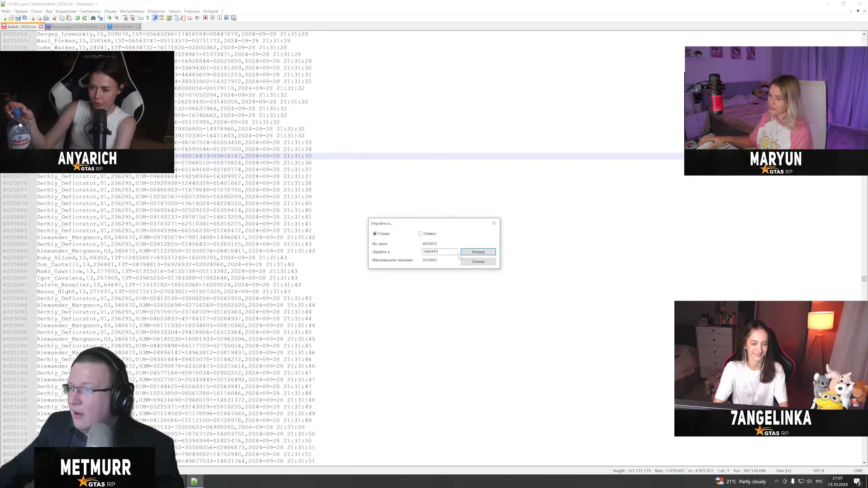Click the scrollbar down arrow
This screenshot has width=868, height=488.
864,462
